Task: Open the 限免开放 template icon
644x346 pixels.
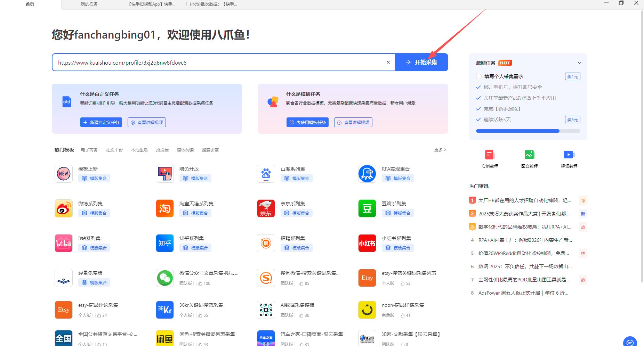Action: [165, 174]
